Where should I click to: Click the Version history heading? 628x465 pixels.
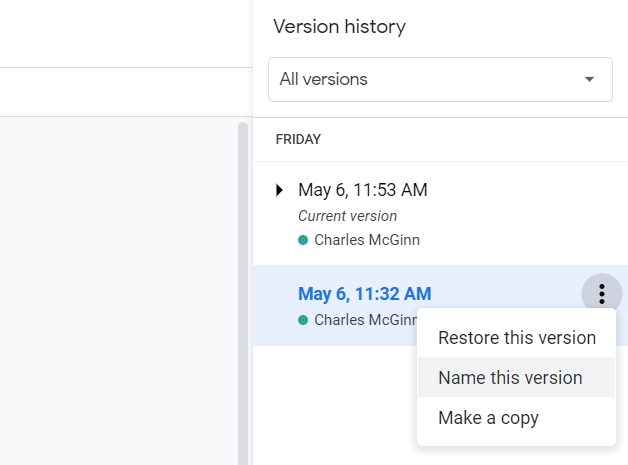[340, 27]
